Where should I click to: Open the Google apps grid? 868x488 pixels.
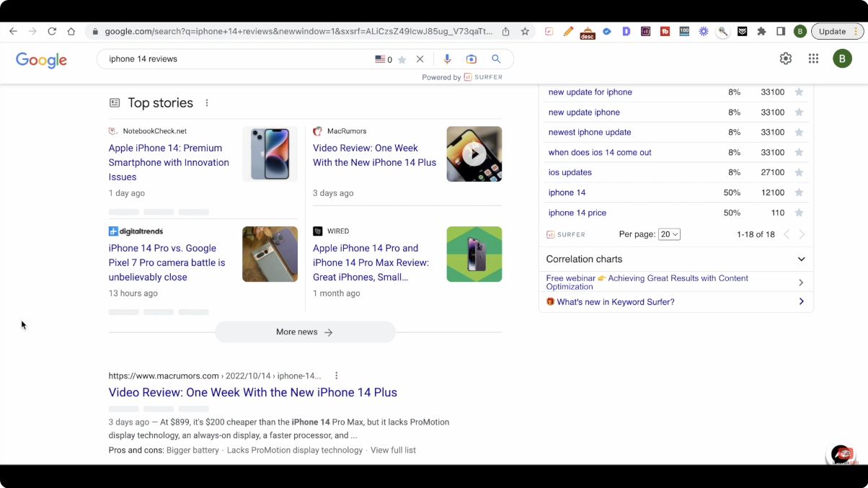click(813, 58)
